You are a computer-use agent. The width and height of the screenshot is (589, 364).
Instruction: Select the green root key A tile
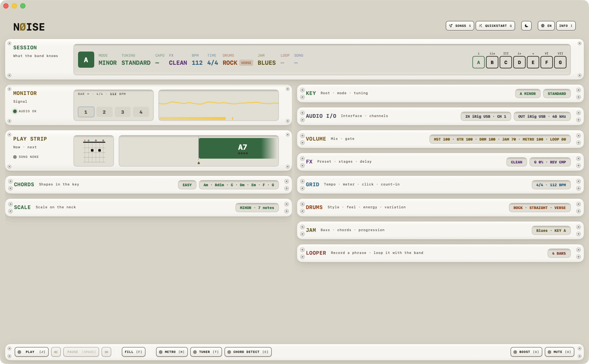pos(86,60)
